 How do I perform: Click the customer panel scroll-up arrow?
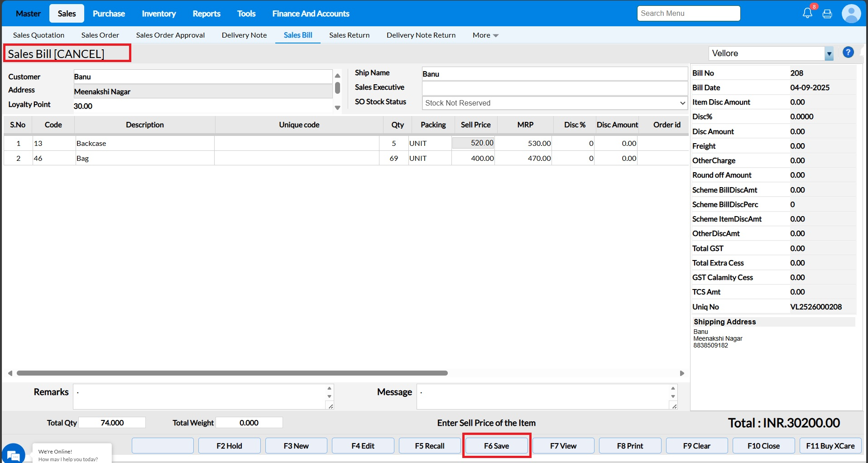pyautogui.click(x=337, y=76)
